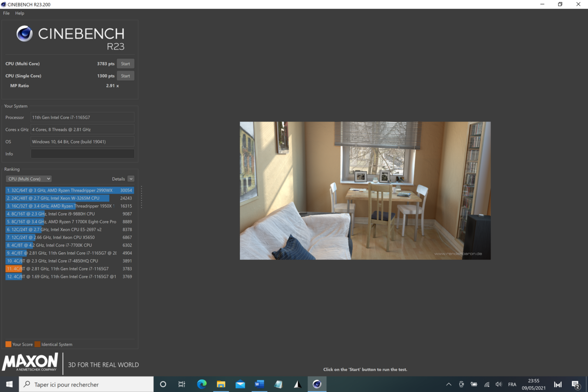Select ranking row AMD Ryzen Threadripper 1950X

tap(70, 206)
